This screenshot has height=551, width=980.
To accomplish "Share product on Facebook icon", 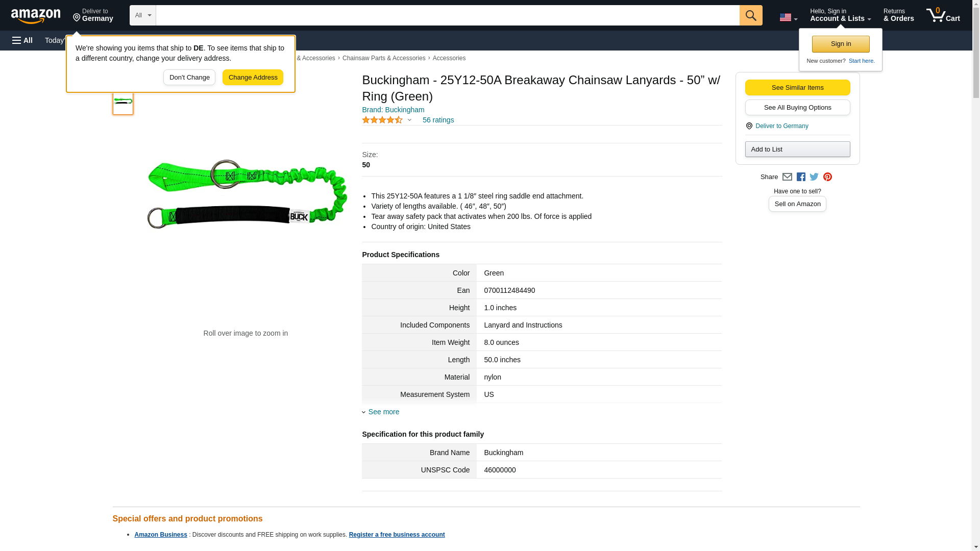I will [801, 177].
